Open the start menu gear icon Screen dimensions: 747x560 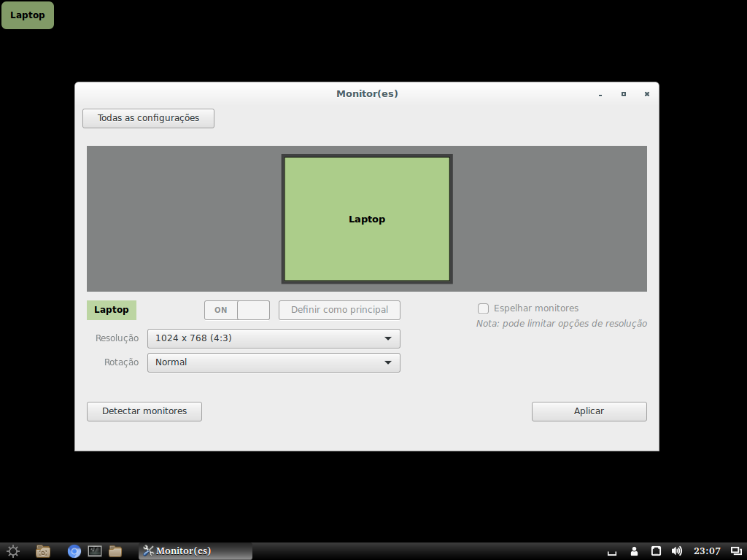click(13, 551)
